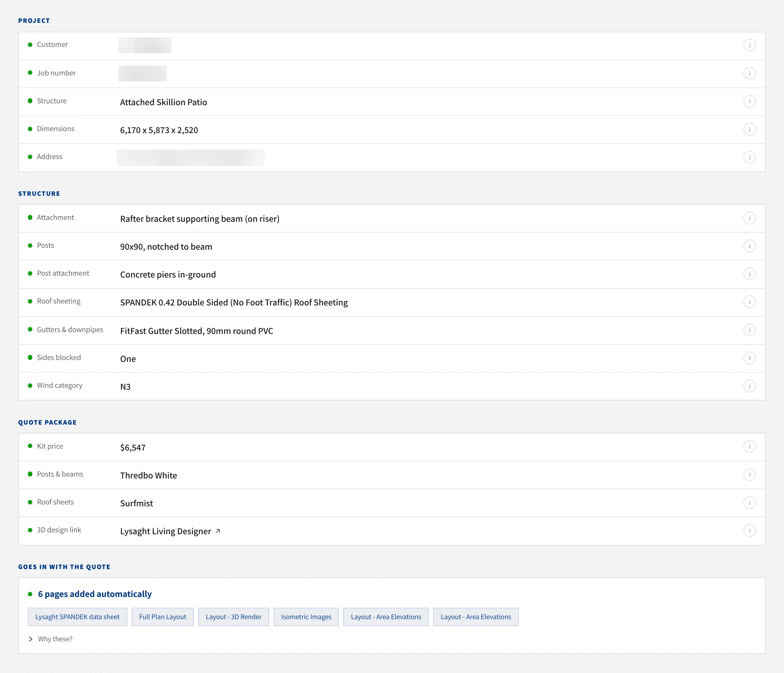Expand the Why these? section
The width and height of the screenshot is (784, 673).
[51, 639]
